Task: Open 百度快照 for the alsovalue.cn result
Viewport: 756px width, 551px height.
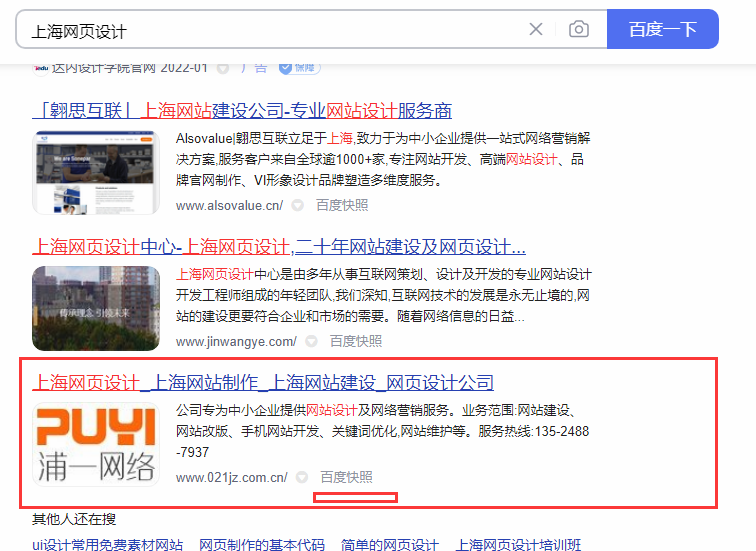Action: coord(342,205)
